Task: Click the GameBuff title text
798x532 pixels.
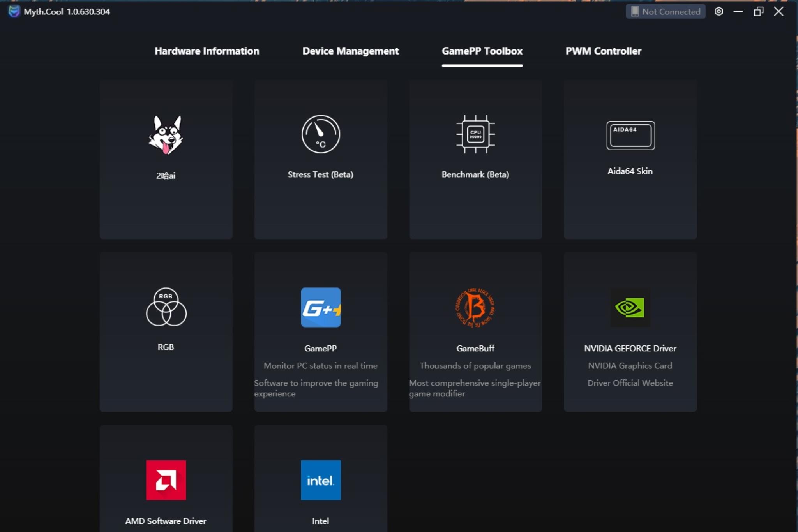Action: 475,349
